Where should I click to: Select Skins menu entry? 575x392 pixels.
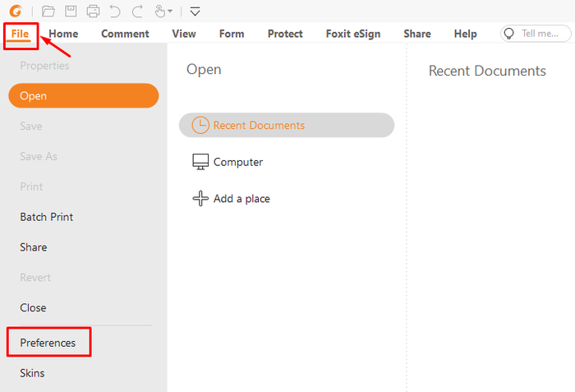32,373
